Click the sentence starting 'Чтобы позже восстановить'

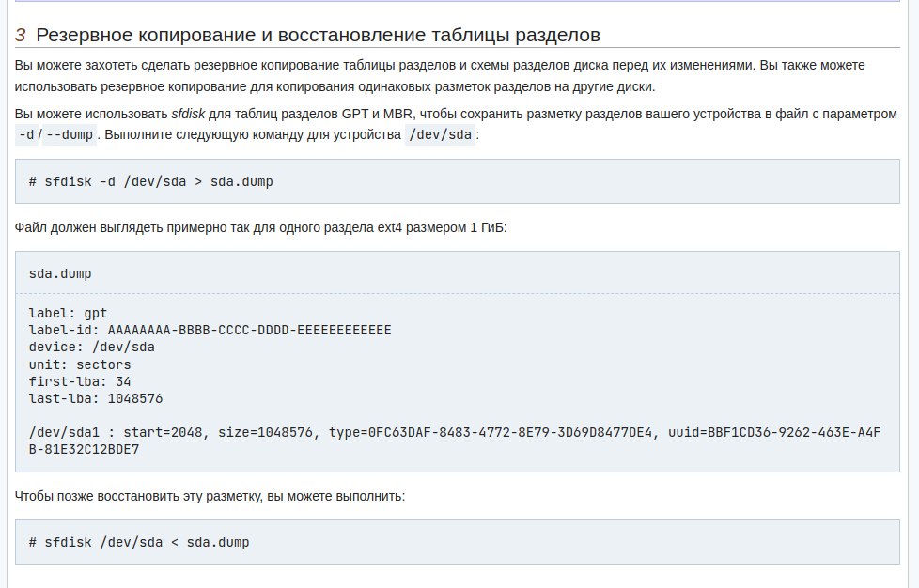coord(210,495)
